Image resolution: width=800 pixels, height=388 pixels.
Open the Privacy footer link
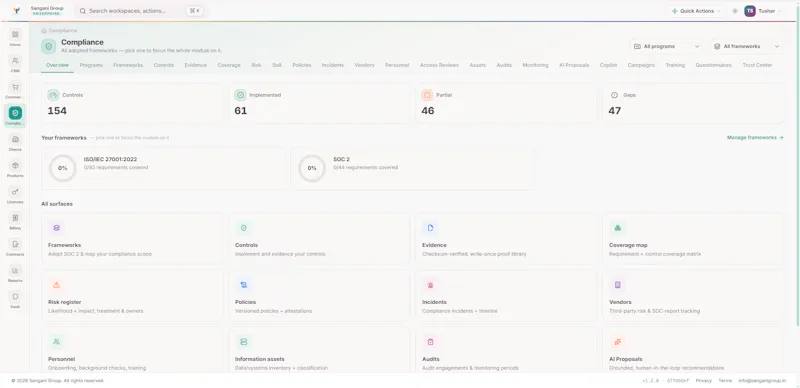point(704,380)
